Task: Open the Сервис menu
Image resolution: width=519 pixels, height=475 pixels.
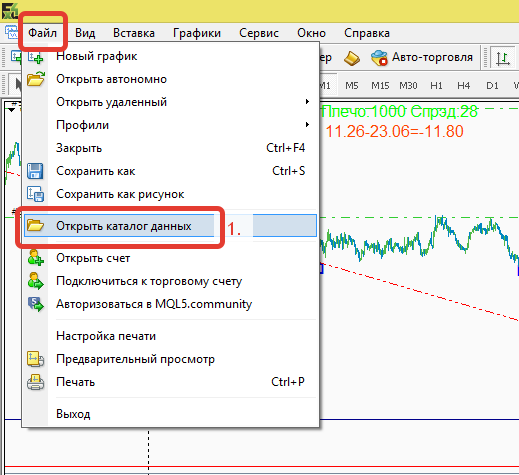Action: click(259, 33)
